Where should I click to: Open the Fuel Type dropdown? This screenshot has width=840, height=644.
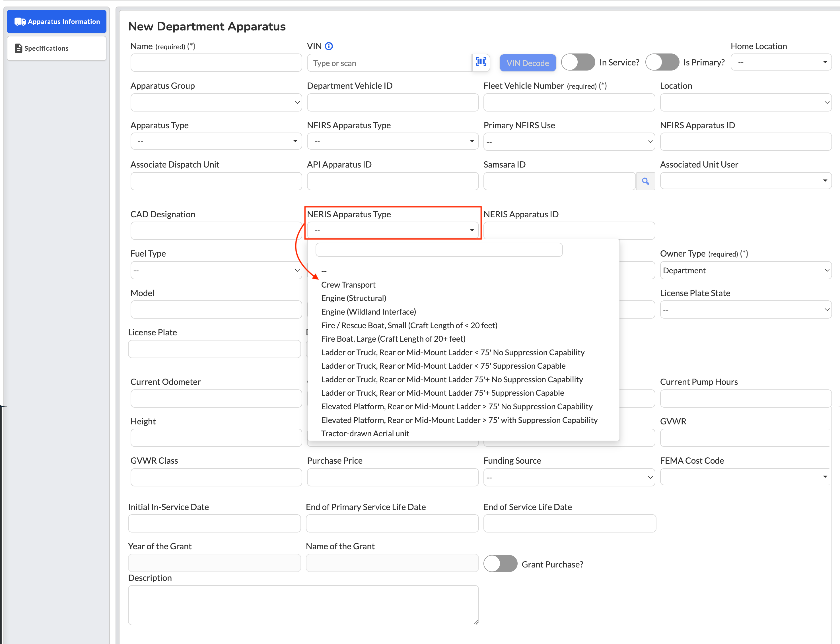216,270
